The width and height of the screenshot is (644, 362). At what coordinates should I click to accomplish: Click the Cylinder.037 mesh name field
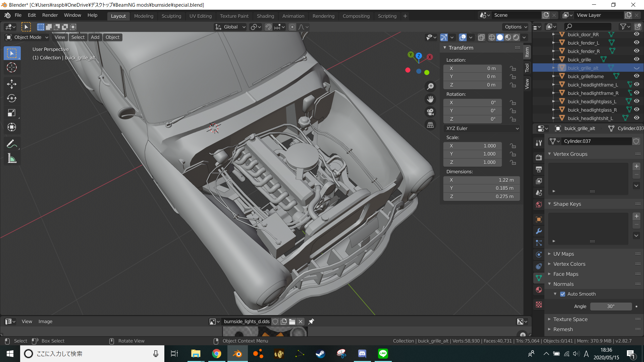tap(597, 141)
